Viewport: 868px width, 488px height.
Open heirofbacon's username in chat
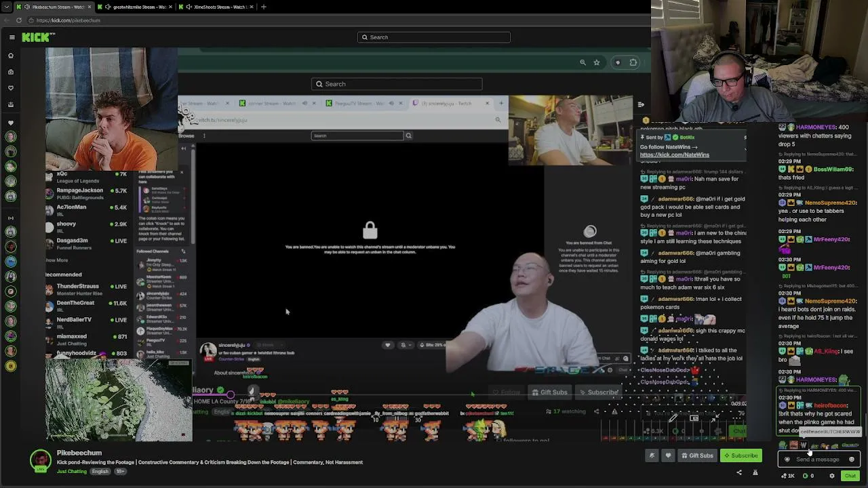(831, 405)
